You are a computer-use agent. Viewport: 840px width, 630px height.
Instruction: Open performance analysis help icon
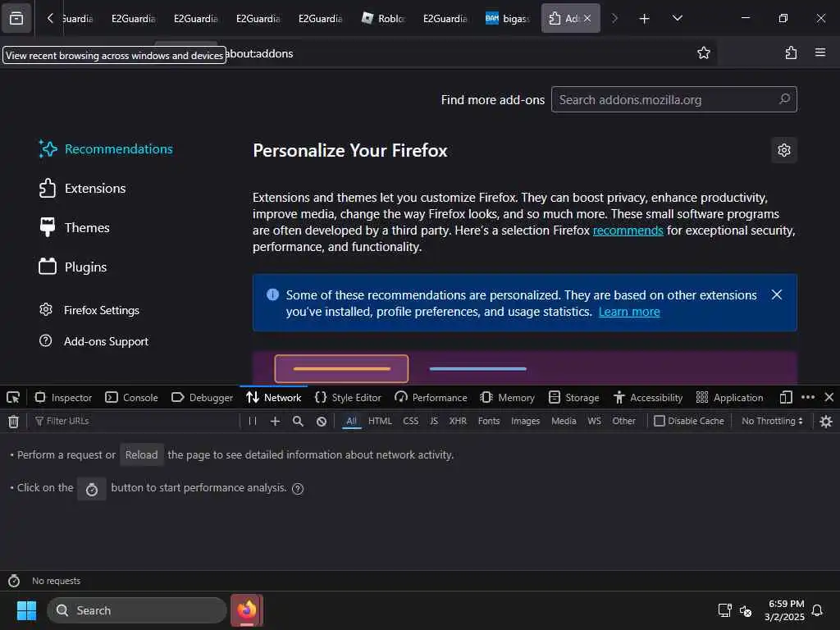298,489
